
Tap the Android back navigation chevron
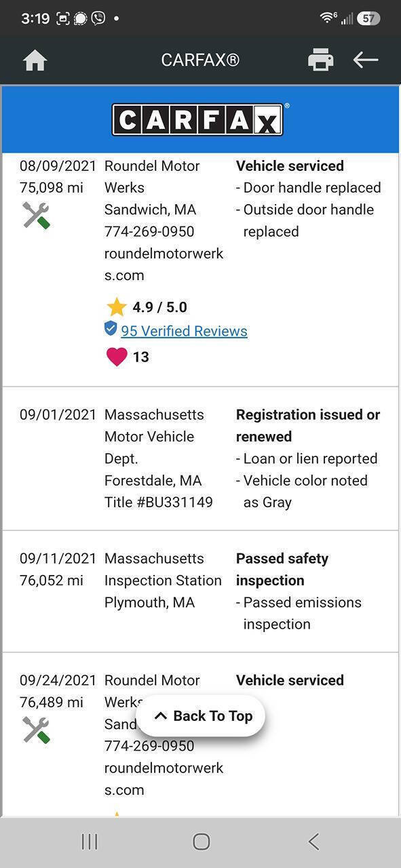point(313,842)
